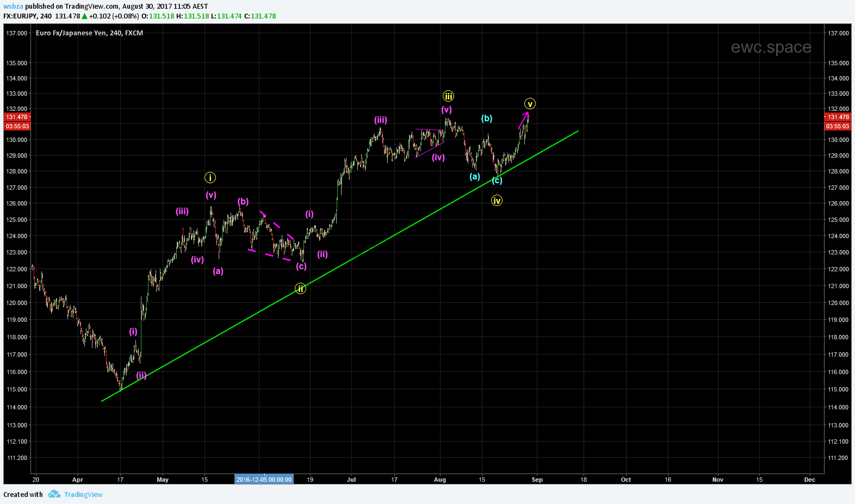855x504 pixels.
Task: Click the cyan (c) wave label
Action: (x=497, y=181)
